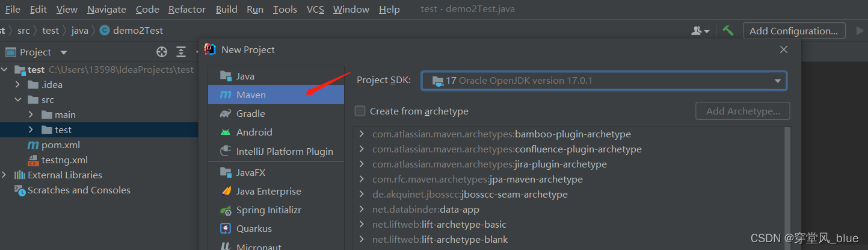Expand the main folder node
The width and height of the screenshot is (868, 250).
31,114
